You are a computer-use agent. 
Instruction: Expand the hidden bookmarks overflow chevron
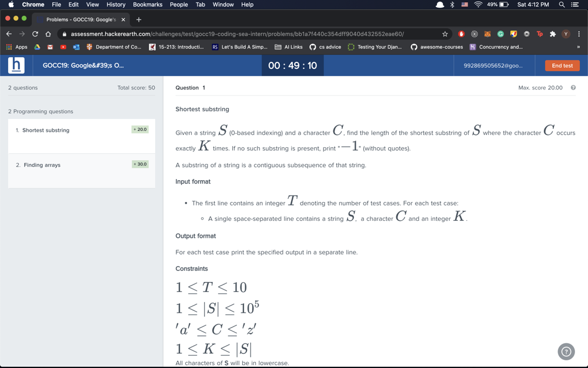pos(578,47)
